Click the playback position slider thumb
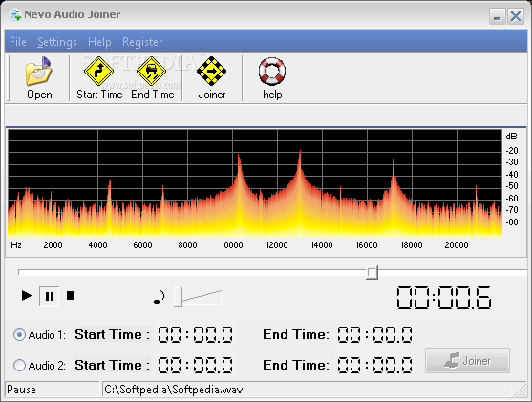The height and width of the screenshot is (402, 532). [372, 273]
